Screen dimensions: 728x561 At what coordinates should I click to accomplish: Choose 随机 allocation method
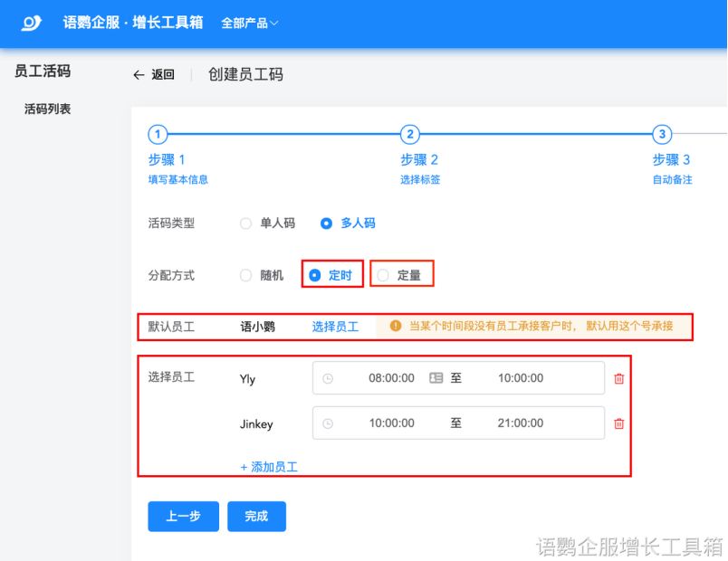[245, 276]
